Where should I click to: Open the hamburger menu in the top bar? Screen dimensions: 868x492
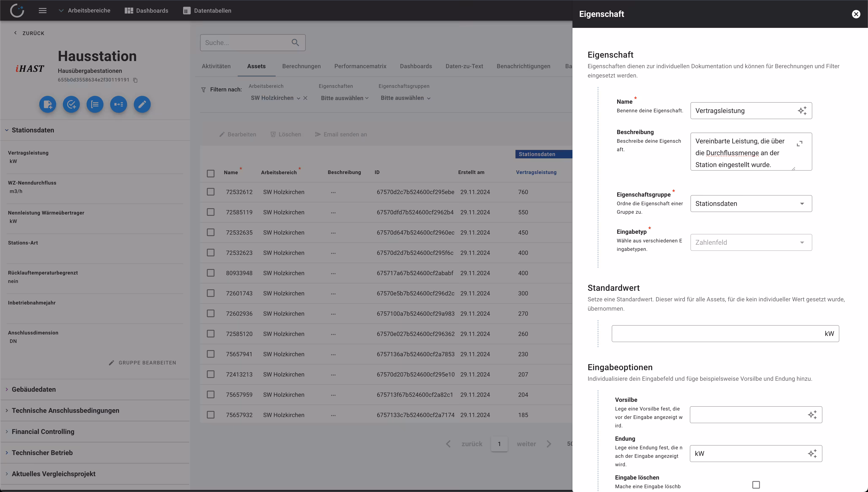tap(43, 11)
